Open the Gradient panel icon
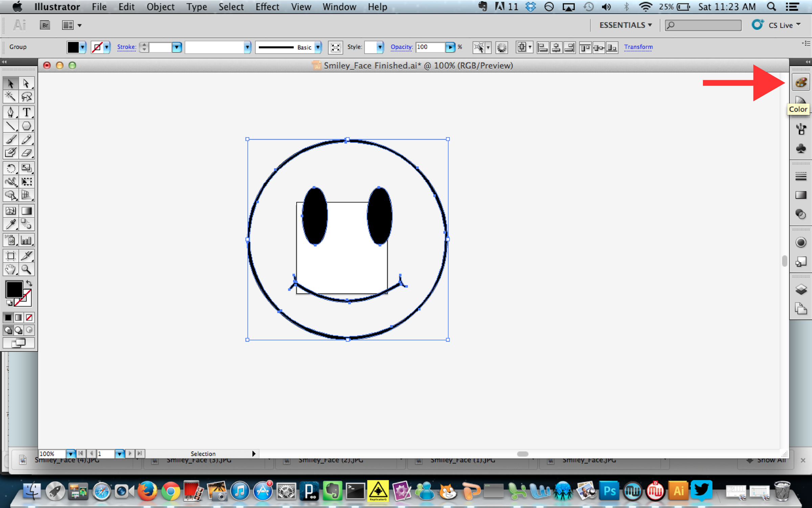The height and width of the screenshot is (508, 812). click(x=800, y=195)
